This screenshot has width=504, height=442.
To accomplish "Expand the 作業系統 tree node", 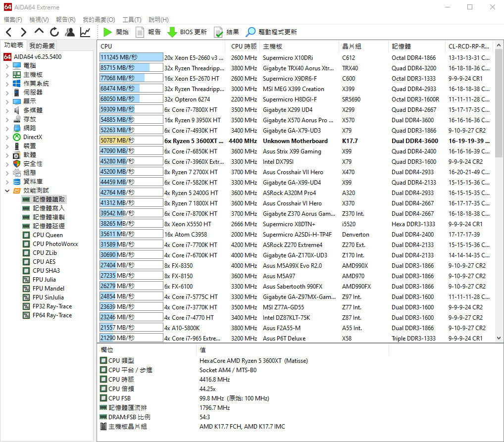I will [x=7, y=84].
